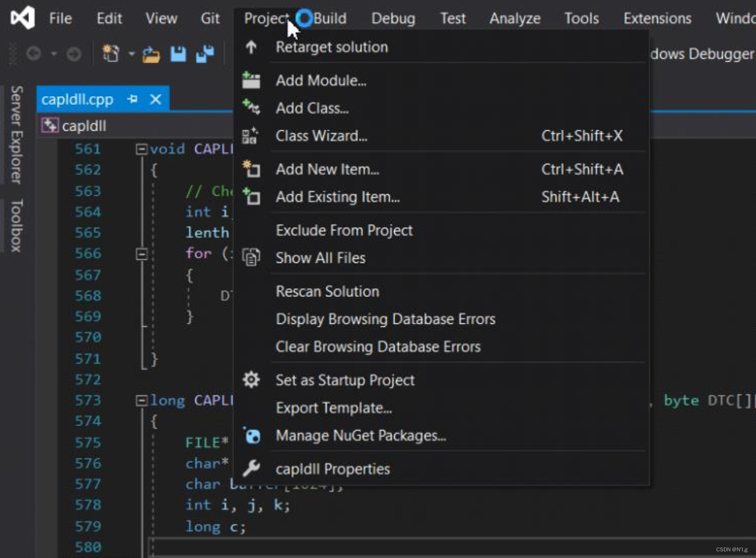This screenshot has width=756, height=558.
Task: Select Retarget solution
Action: (x=441, y=47)
